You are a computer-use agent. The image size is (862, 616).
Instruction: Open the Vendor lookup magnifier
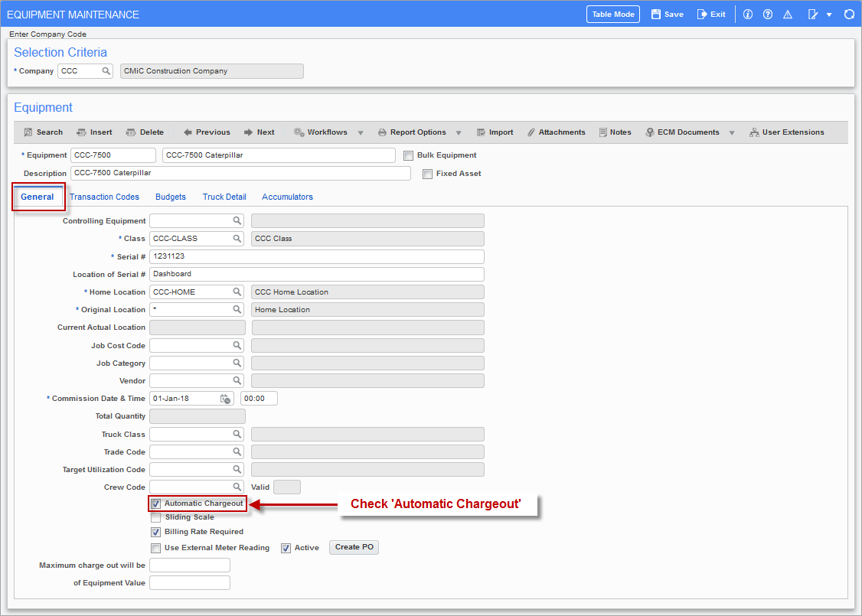(x=237, y=380)
